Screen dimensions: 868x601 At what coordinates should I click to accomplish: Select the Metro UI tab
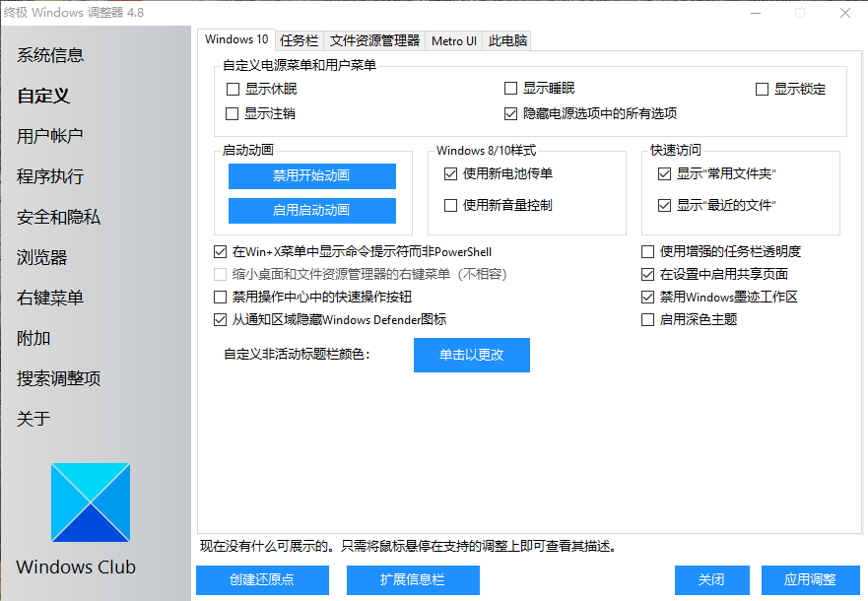click(453, 40)
